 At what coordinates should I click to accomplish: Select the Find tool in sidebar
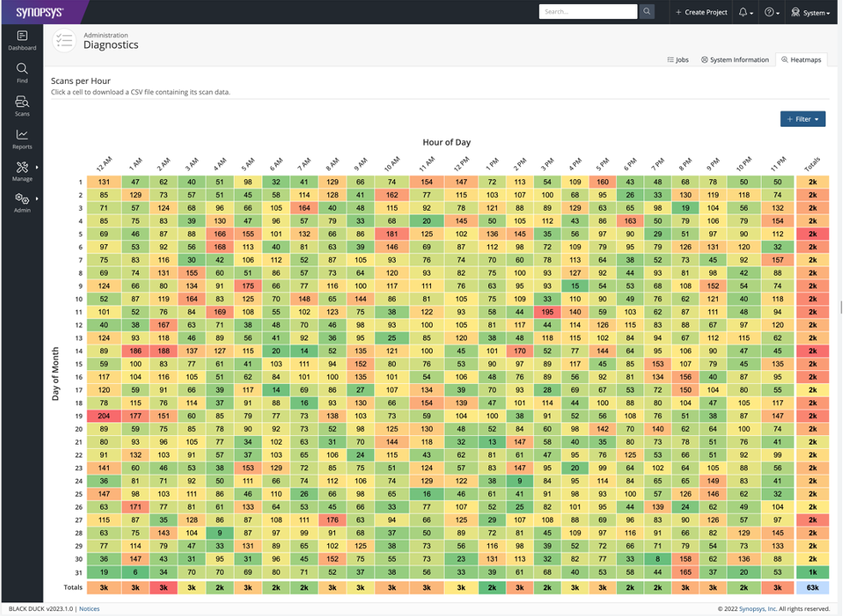click(21, 72)
